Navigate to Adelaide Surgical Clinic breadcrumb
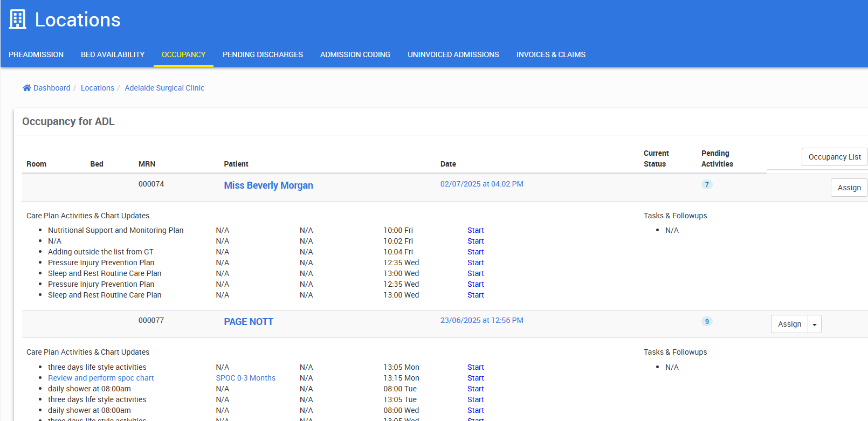Image resolution: width=868 pixels, height=421 pixels. click(164, 88)
